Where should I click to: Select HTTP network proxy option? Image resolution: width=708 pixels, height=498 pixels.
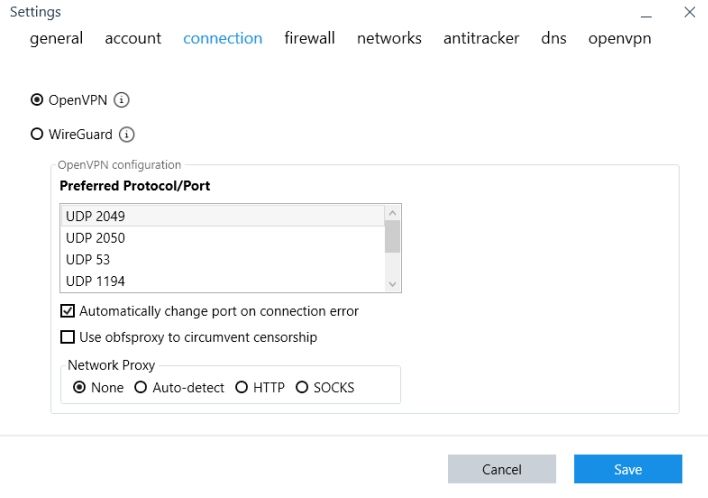(241, 387)
